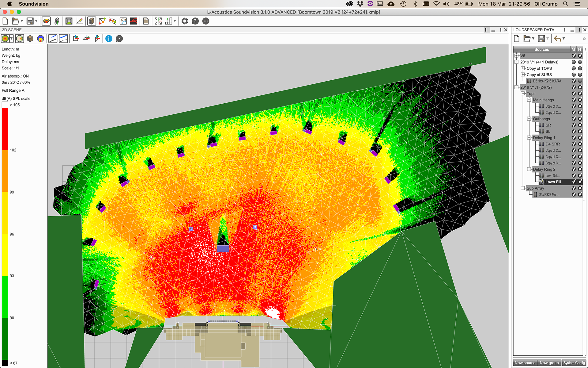The height and width of the screenshot is (368, 588).
Task: Click the Sources column header
Action: pos(541,49)
